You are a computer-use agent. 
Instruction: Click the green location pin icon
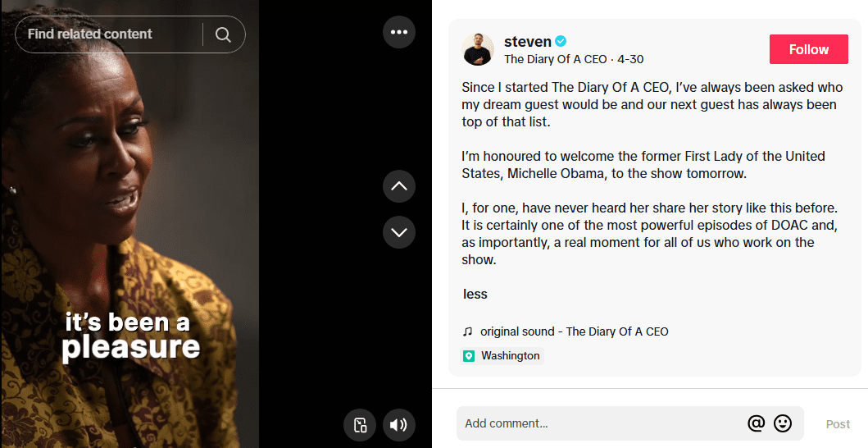(x=469, y=356)
